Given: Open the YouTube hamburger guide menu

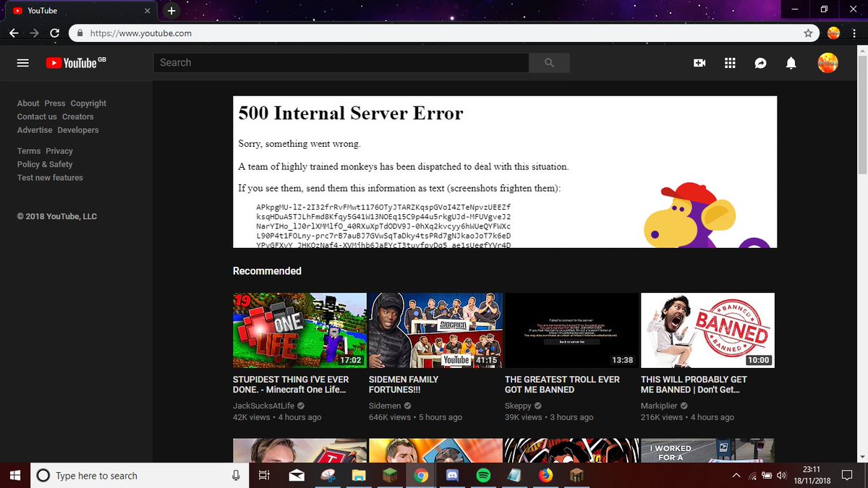Looking at the screenshot, I should (23, 63).
